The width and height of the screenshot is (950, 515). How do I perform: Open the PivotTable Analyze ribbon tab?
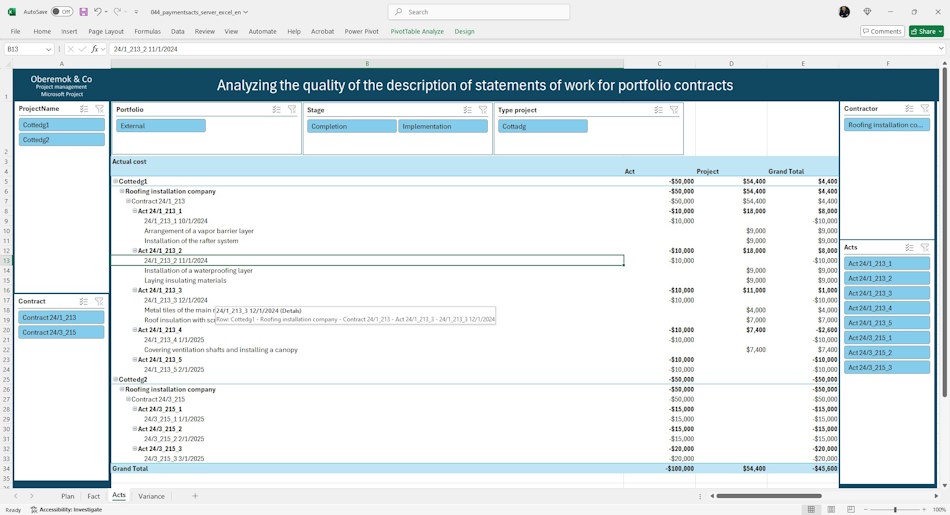417,31
